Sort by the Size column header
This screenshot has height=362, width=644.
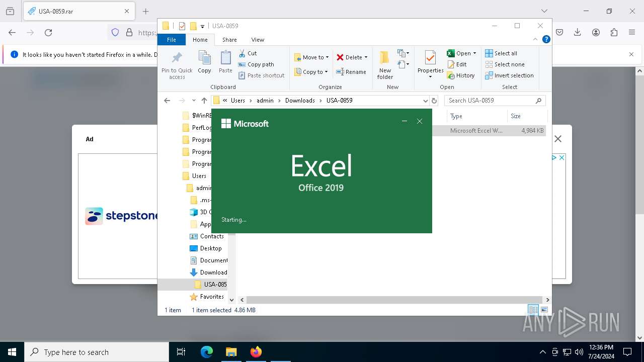(x=526, y=116)
